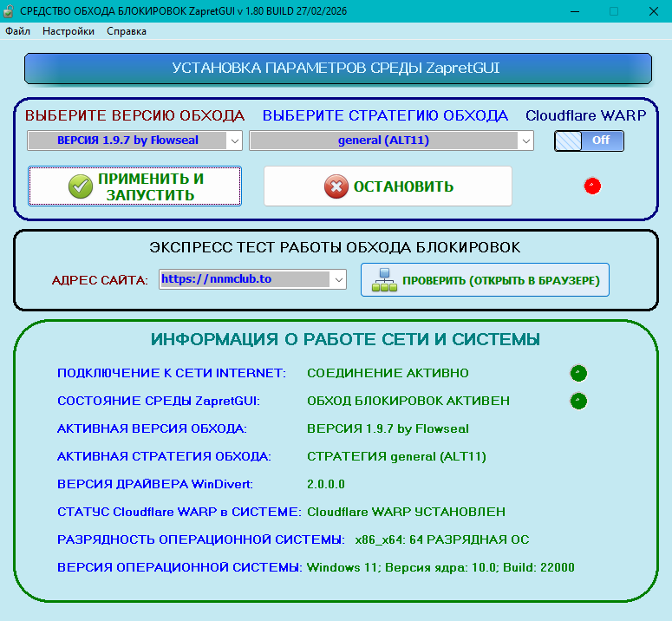Click the green checkmark apply icon

pos(81,186)
